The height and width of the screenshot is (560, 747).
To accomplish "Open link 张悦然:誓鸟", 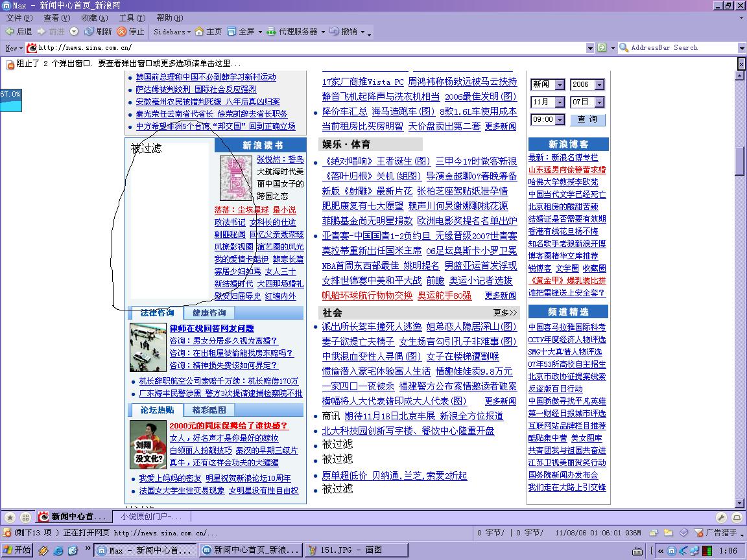I will (x=280, y=159).
